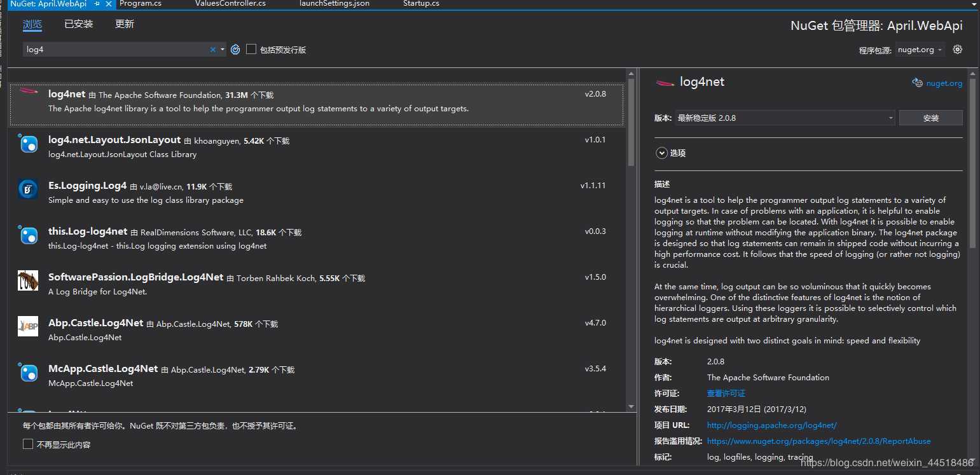Click the McApp.Castle.Log4Net package icon
The image size is (980, 475).
(x=28, y=372)
